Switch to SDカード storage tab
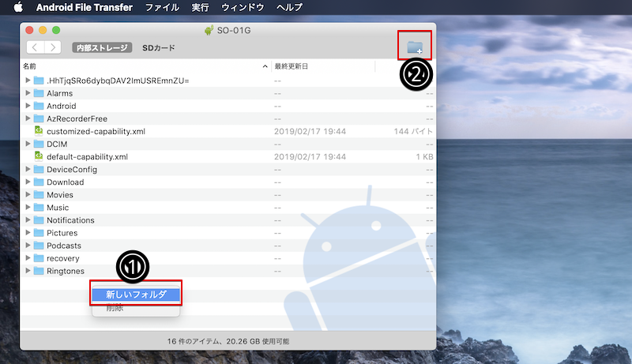The width and height of the screenshot is (632, 364). 158,47
